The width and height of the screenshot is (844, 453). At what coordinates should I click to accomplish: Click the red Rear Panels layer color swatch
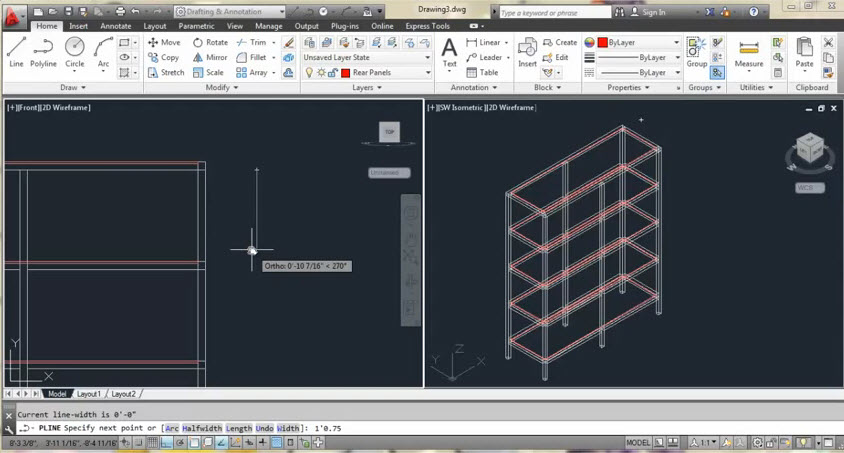tap(345, 73)
